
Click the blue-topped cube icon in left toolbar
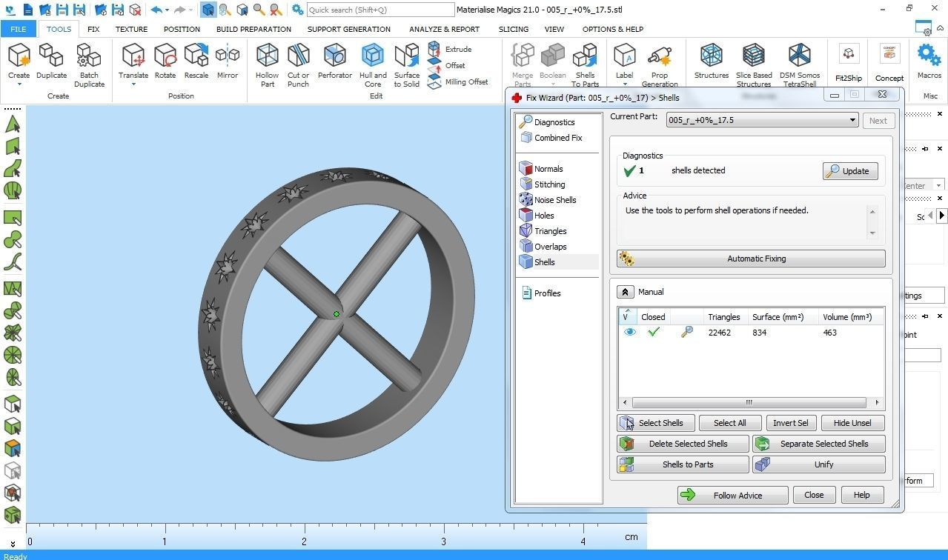click(x=13, y=448)
